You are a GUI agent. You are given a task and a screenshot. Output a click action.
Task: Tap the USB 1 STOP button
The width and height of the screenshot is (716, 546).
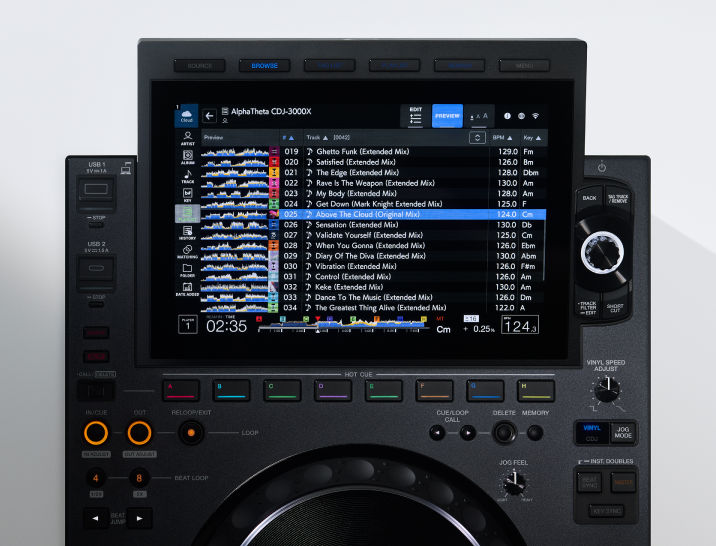tap(96, 224)
